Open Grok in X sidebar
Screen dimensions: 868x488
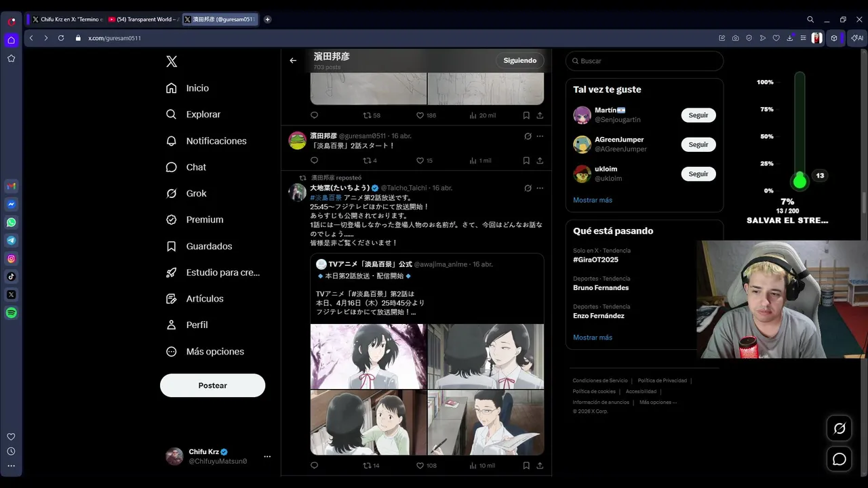click(186, 193)
